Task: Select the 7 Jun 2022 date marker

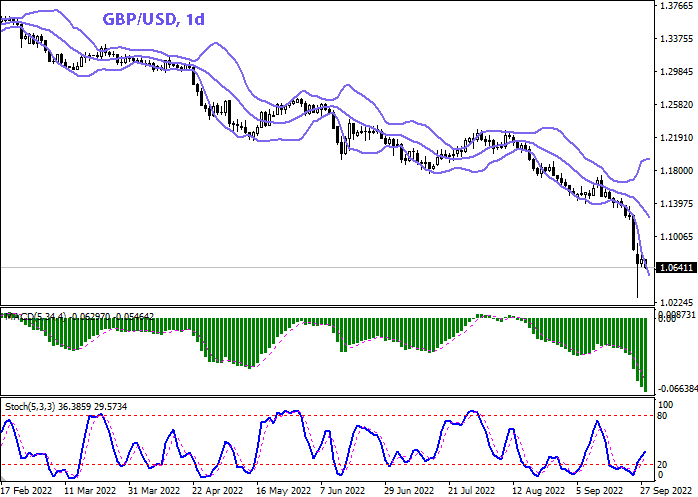Action: tap(343, 491)
